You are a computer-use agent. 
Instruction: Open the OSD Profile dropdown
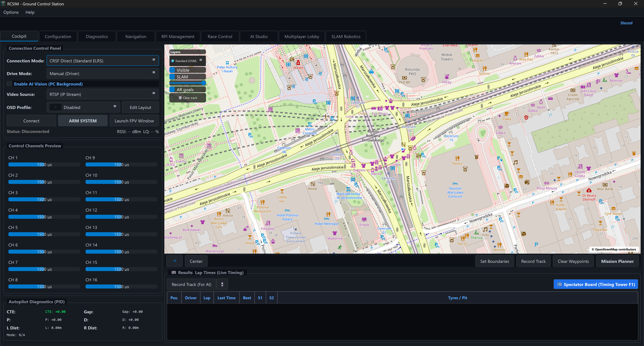(83, 107)
